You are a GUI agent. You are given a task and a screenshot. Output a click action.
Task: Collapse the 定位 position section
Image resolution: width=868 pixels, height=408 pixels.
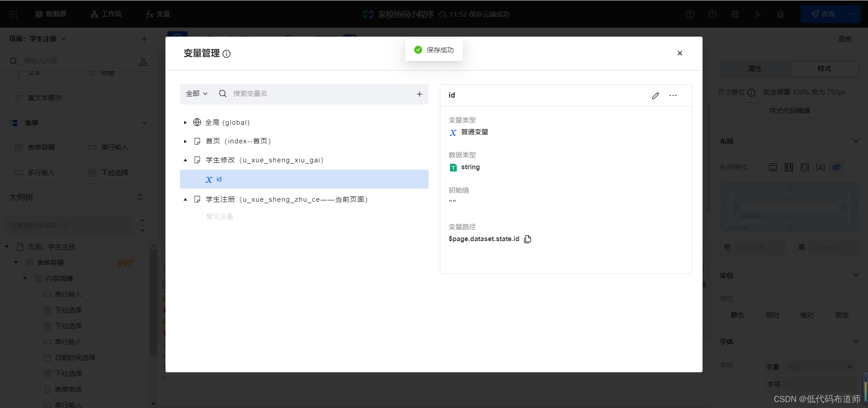856,275
